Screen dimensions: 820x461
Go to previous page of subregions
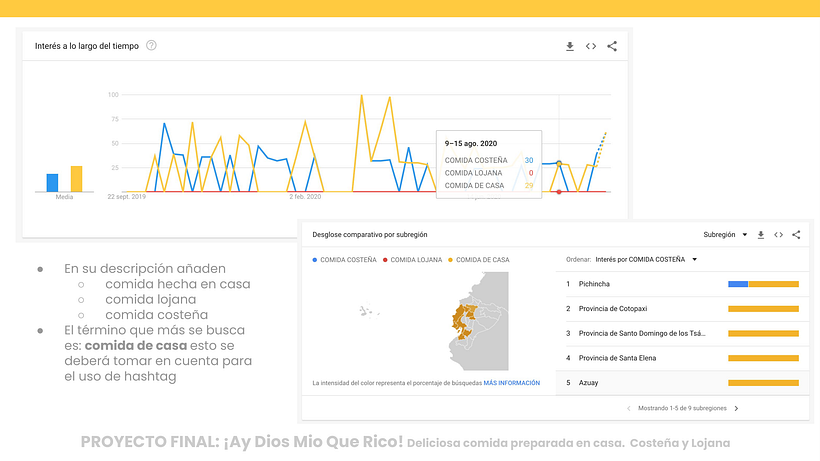(628, 408)
